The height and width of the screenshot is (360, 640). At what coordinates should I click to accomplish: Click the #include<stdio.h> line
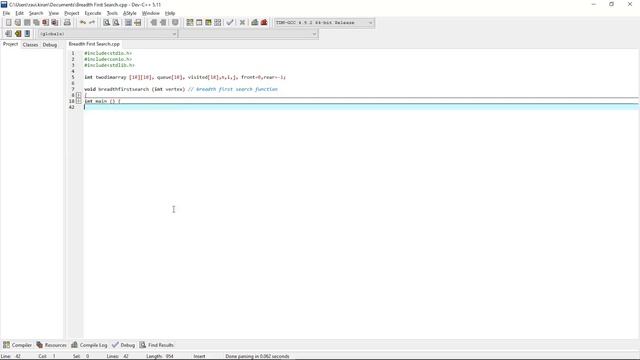[108, 53]
